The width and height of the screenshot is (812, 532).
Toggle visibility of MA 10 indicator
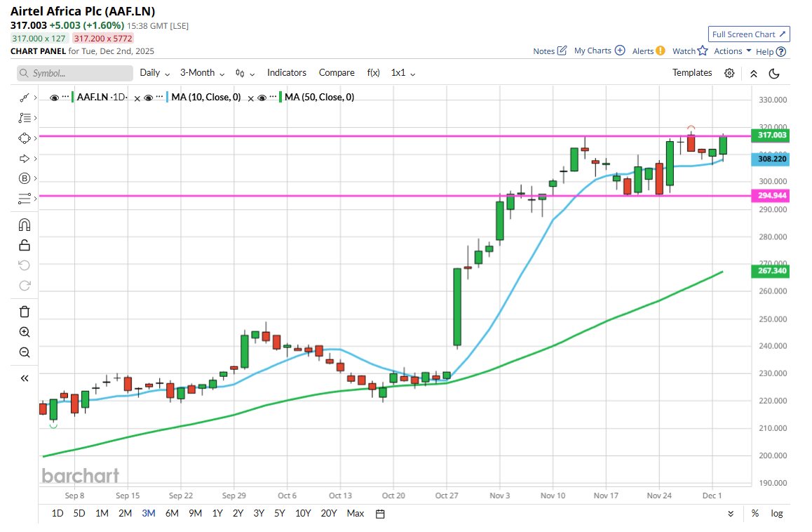coord(148,98)
